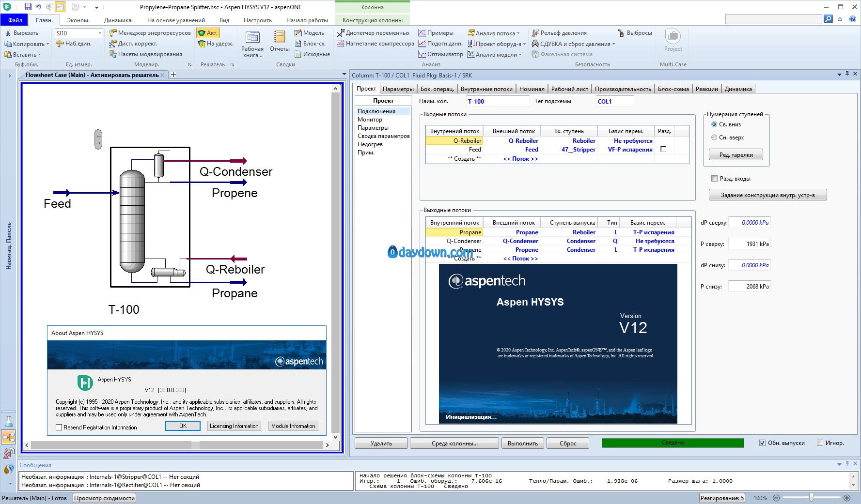The height and width of the screenshot is (504, 861).
Task: Check Resend Registration Information box
Action: pos(59,428)
